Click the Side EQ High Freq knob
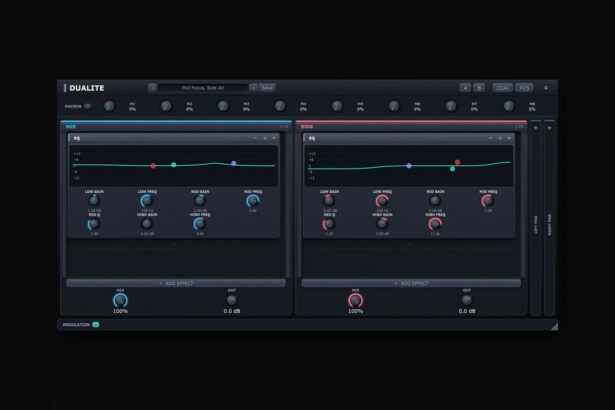 [435, 224]
